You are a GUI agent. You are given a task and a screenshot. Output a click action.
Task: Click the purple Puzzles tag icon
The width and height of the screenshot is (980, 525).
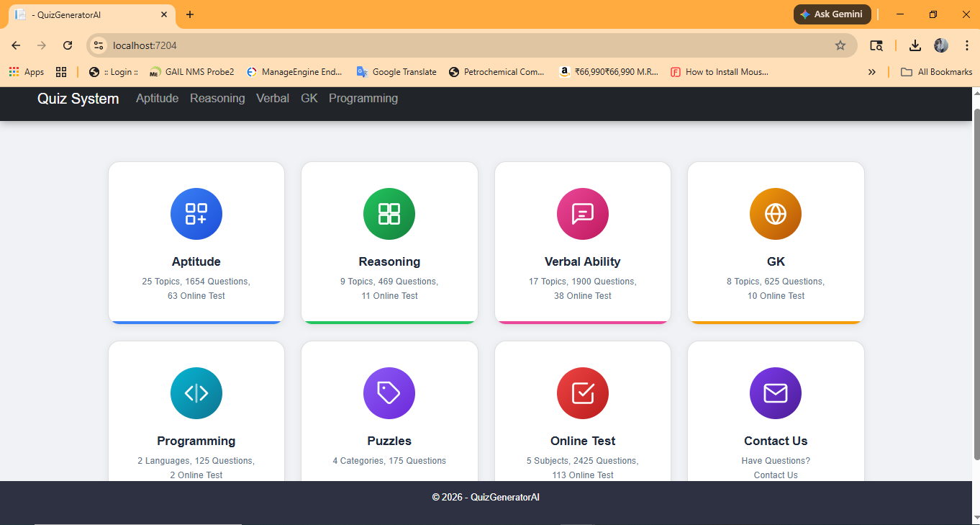tap(389, 393)
